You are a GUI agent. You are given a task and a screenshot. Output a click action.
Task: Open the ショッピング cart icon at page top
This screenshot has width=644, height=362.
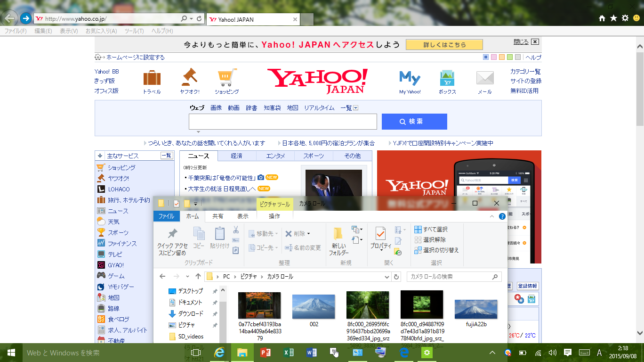point(227,78)
